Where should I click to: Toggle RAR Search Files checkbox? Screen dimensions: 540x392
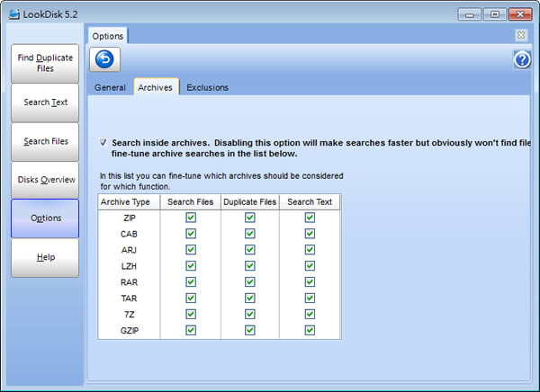pyautogui.click(x=191, y=282)
